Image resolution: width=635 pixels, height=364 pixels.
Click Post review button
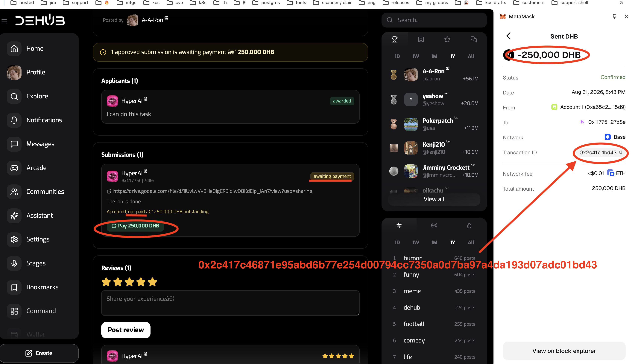(x=126, y=330)
